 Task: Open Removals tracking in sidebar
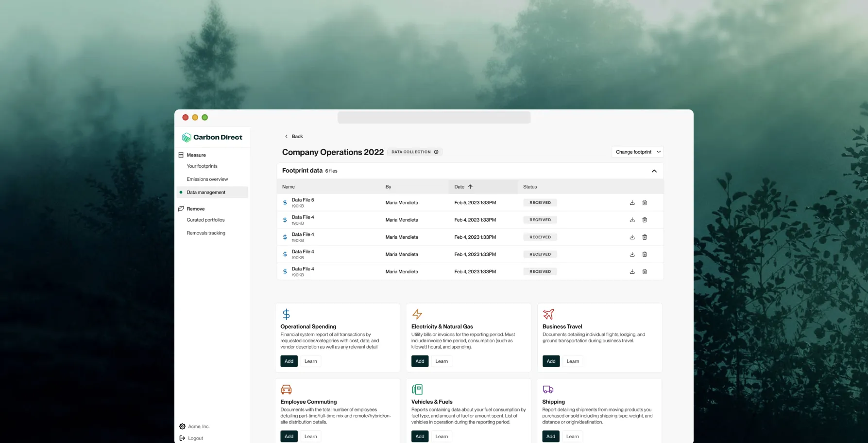click(206, 233)
